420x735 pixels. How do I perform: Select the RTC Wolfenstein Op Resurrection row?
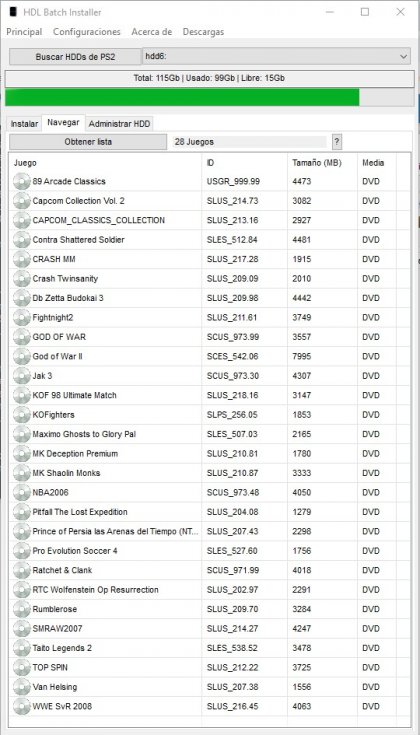click(210, 590)
